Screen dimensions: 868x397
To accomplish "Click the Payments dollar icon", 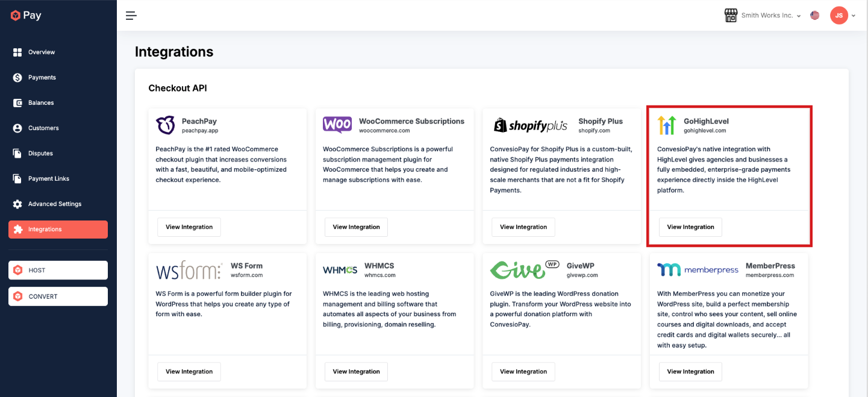I will [17, 78].
